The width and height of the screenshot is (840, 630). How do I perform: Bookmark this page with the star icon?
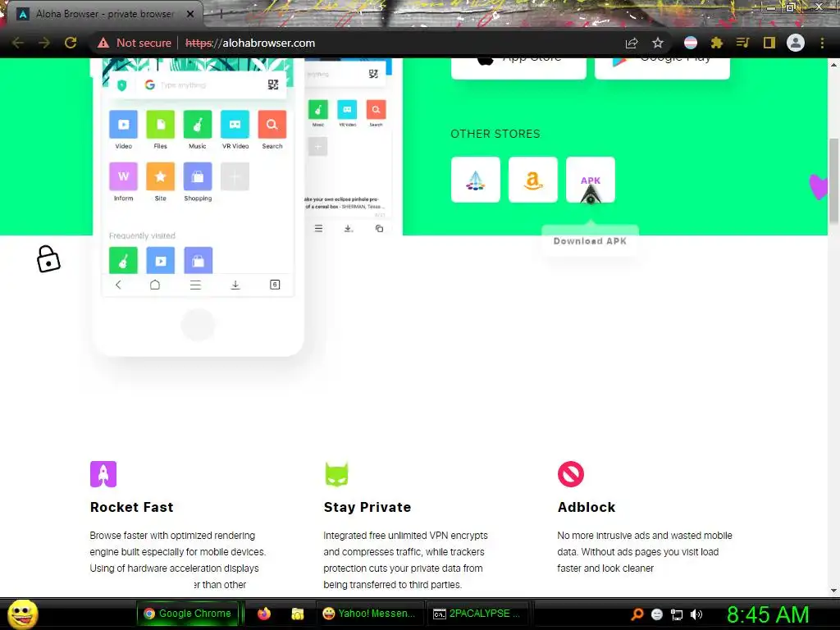point(658,43)
